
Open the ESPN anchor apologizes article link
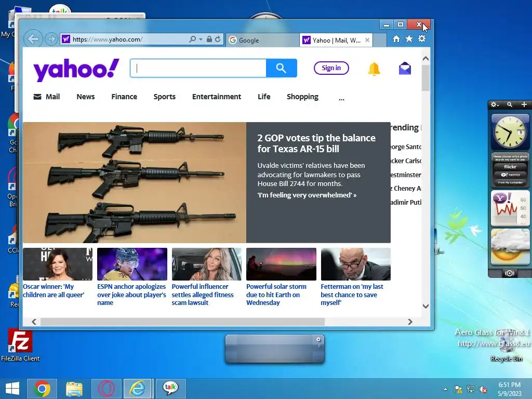131,295
